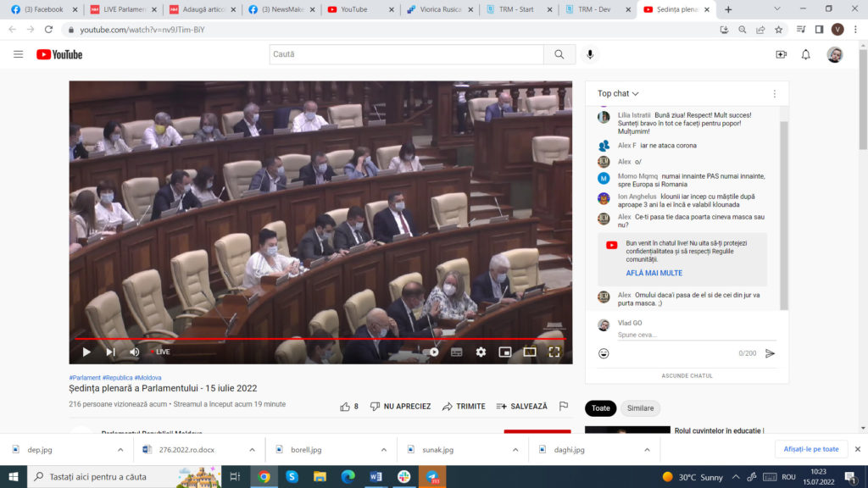
Task: Click the #Parlament hashtag link
Action: [85, 378]
